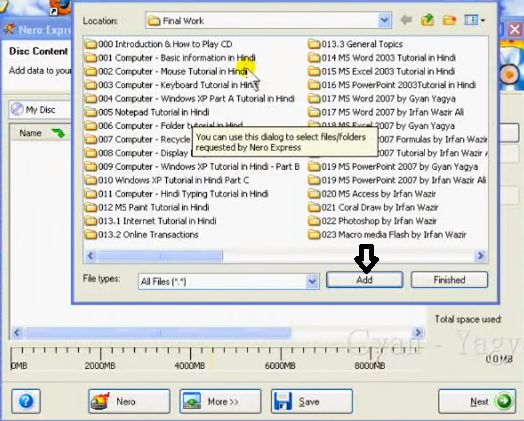Image resolution: width=524 pixels, height=421 pixels.
Task: Click the Nero button with flame icon
Action: (x=129, y=401)
